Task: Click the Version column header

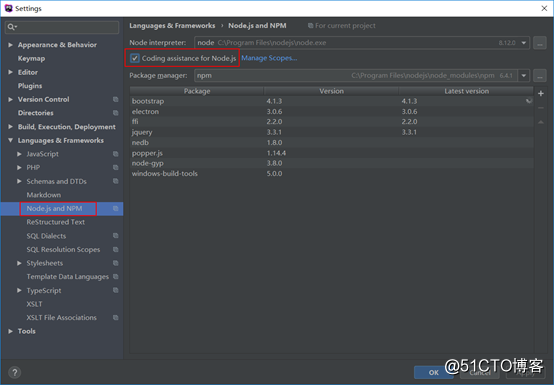Action: pos(331,91)
